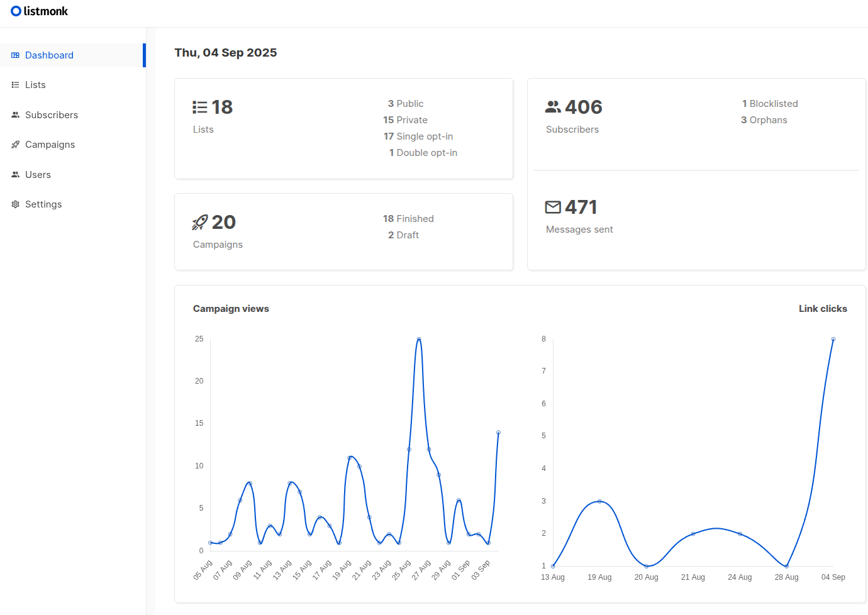Click the envelope icon beside Messages sent
868x615 pixels.
[x=553, y=206]
